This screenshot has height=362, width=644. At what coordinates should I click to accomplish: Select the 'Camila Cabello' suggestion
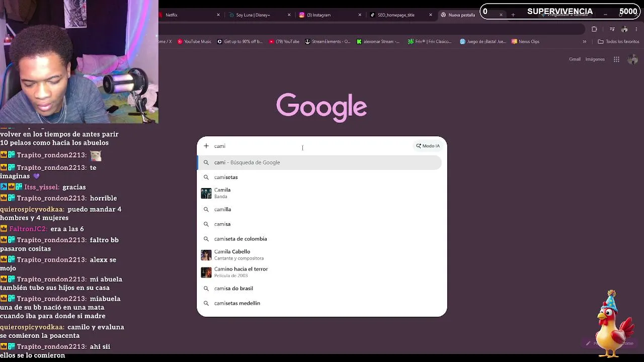[x=319, y=255]
